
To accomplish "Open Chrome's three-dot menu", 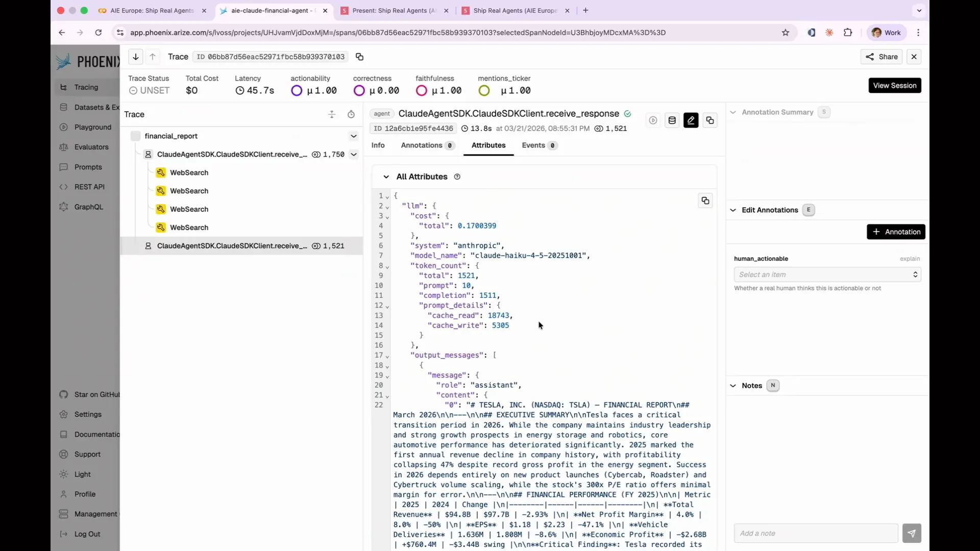I will (918, 33).
